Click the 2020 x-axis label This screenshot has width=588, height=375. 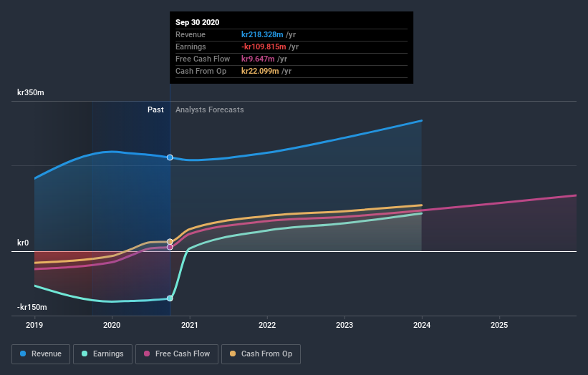[112, 325]
